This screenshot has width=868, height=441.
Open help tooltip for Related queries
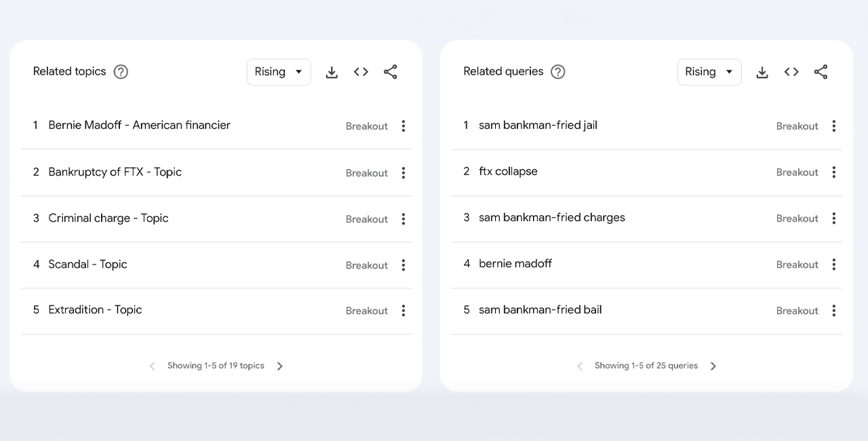pyautogui.click(x=557, y=72)
